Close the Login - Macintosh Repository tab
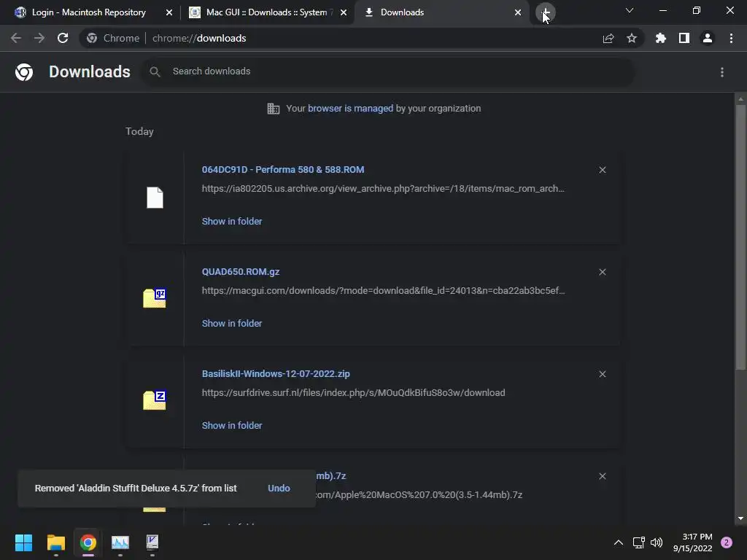Viewport: 747px width, 560px height. click(169, 12)
